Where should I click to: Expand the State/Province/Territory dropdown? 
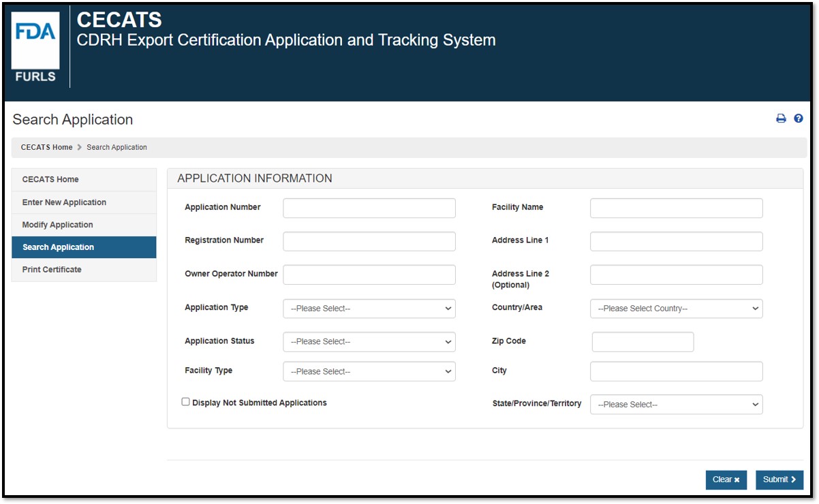pyautogui.click(x=676, y=405)
